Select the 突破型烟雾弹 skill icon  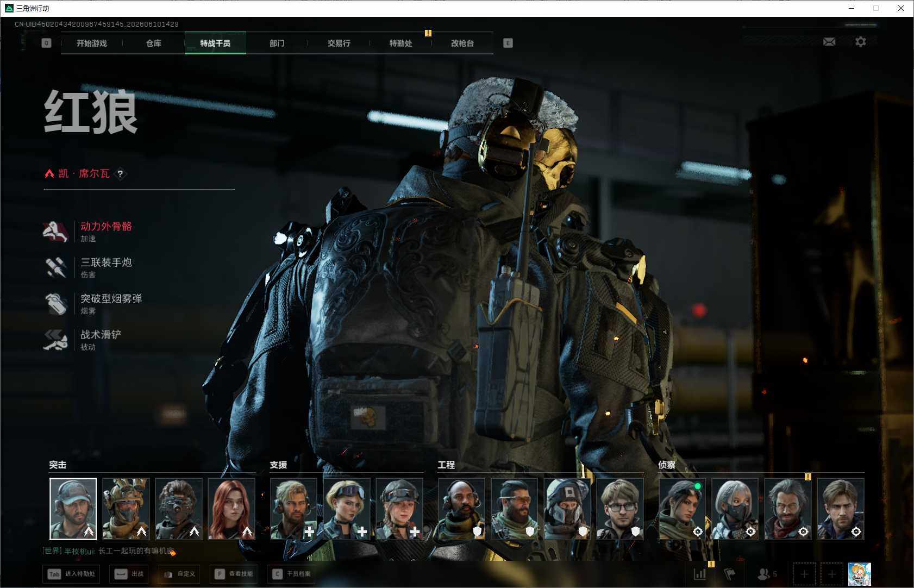55,304
